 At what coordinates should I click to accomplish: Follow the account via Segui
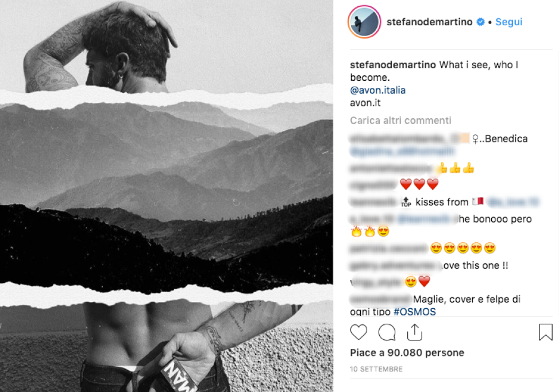[x=509, y=22]
